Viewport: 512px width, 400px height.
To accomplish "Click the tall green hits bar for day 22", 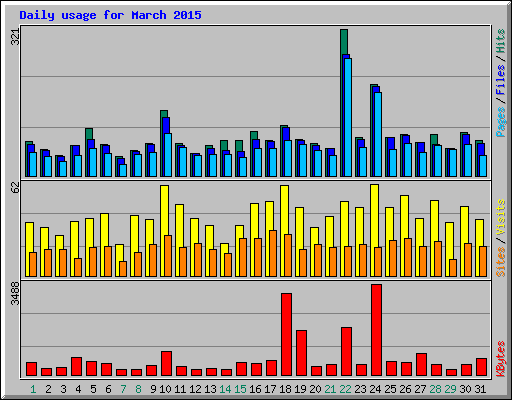I will point(344,42).
